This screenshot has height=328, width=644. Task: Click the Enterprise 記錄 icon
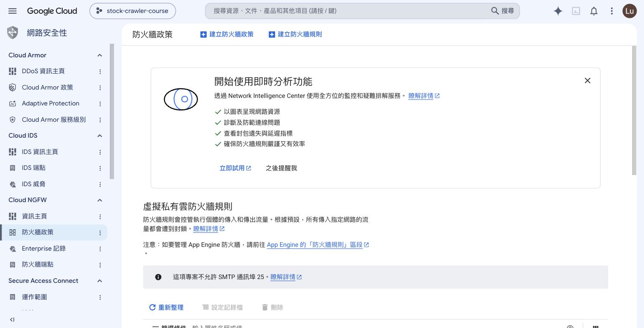coord(13,249)
